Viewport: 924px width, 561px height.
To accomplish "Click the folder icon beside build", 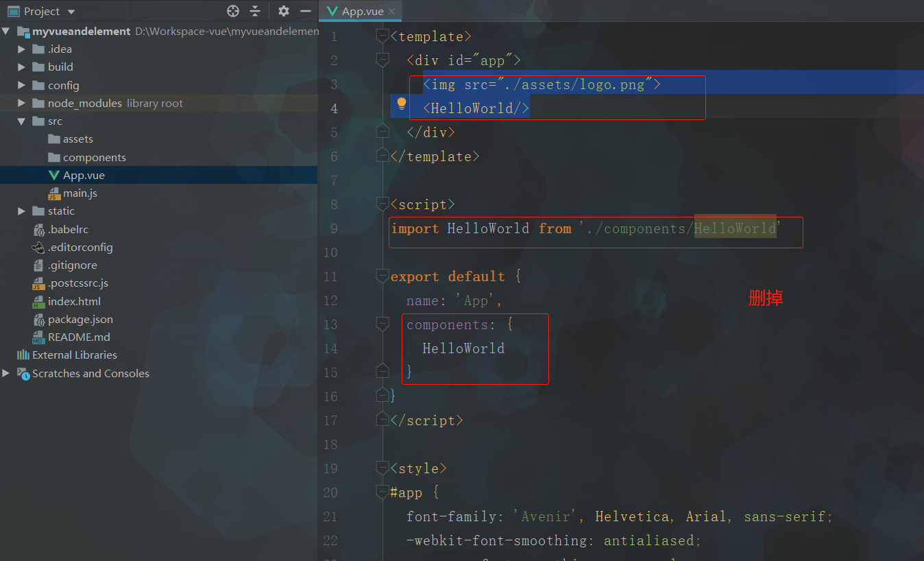I will 38,67.
